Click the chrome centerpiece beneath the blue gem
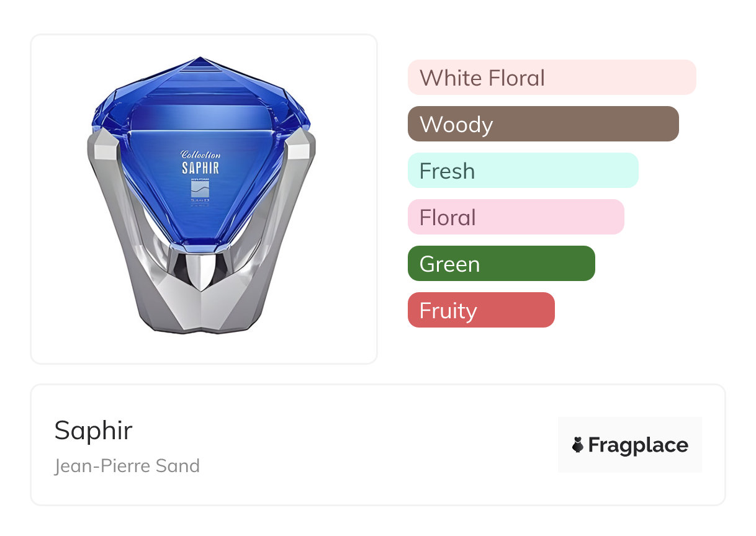The width and height of the screenshot is (756, 536). click(200, 268)
